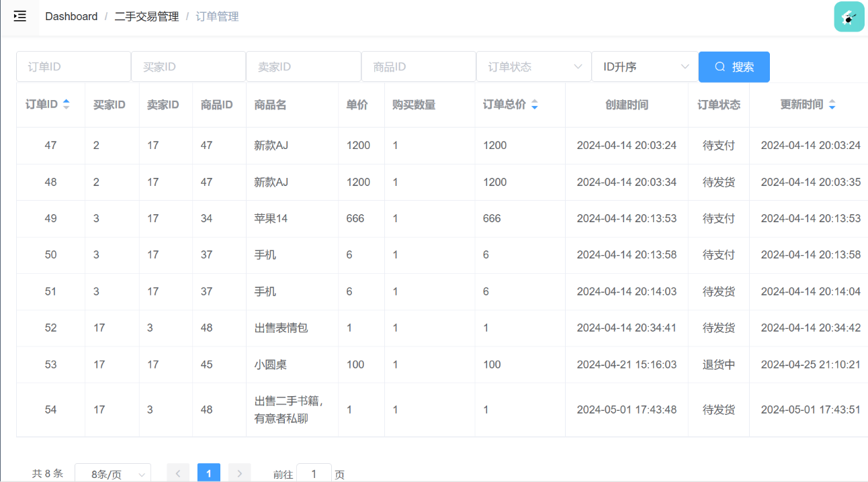The width and height of the screenshot is (868, 482).
Task: Click the 创建时间 column header
Action: tap(627, 104)
